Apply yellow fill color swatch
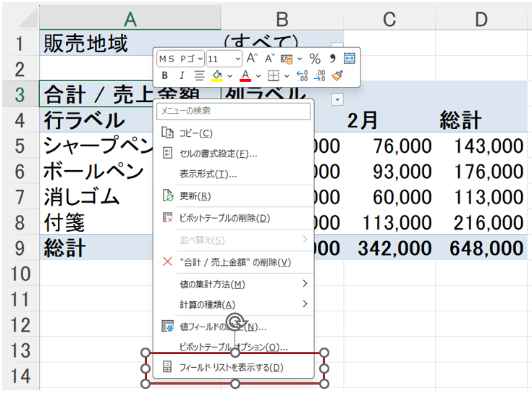 pos(216,75)
